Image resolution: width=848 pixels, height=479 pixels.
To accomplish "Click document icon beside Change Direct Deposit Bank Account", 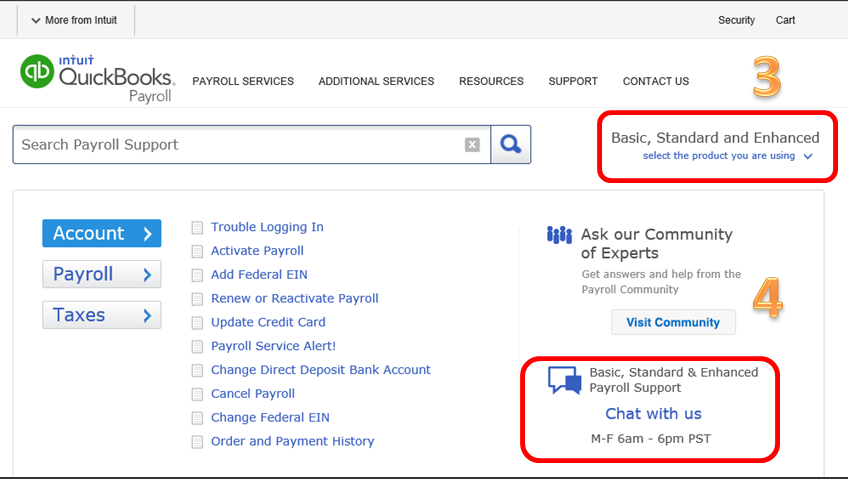I will click(197, 370).
